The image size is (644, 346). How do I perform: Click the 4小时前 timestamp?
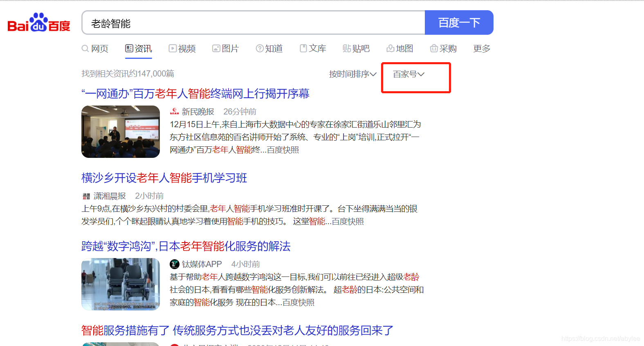coord(246,264)
